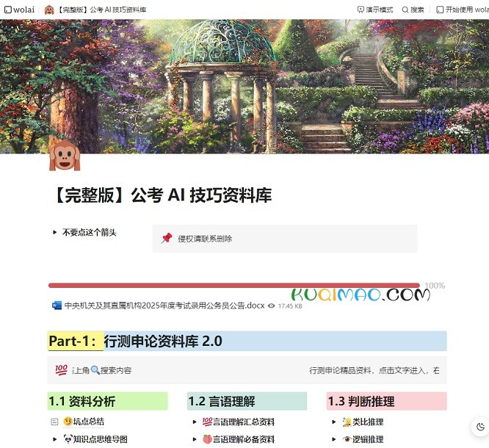Click the garden cover image
This screenshot has width=489, height=448.
pyautogui.click(x=245, y=87)
